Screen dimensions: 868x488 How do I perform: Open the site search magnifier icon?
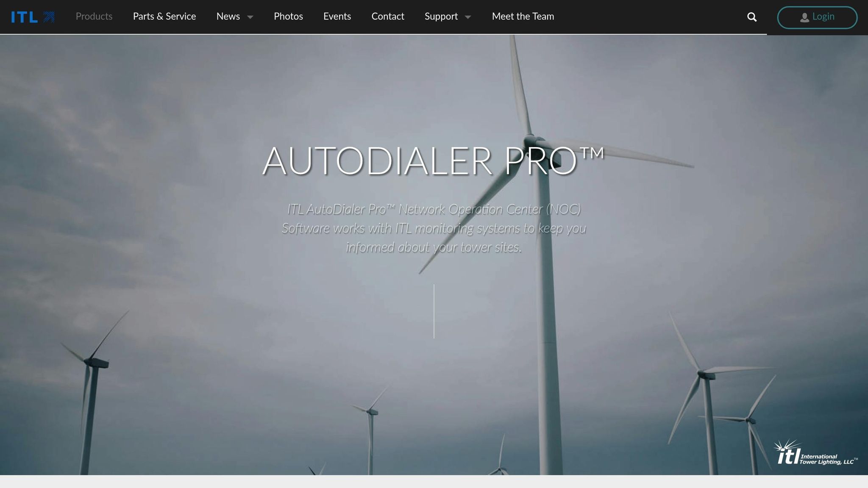point(752,17)
